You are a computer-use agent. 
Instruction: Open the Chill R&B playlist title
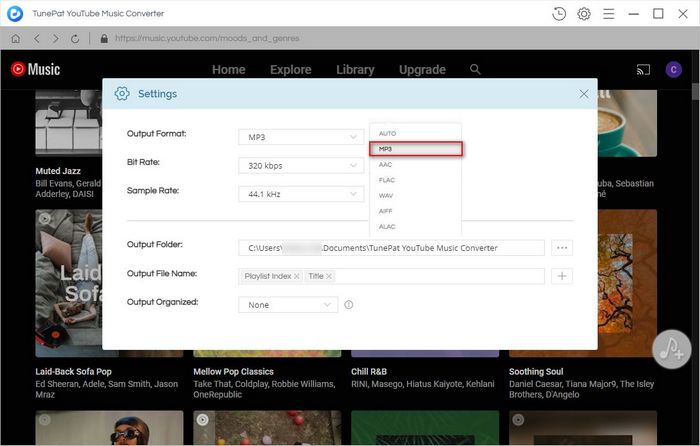369,371
